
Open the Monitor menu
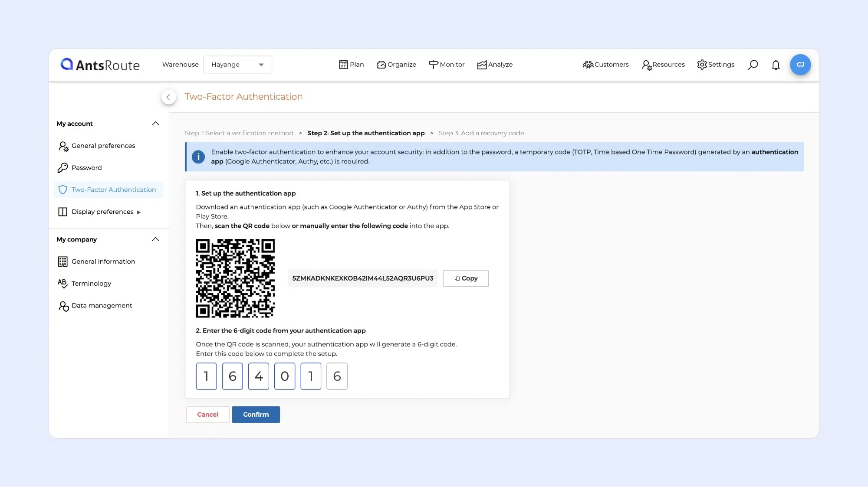pyautogui.click(x=447, y=65)
